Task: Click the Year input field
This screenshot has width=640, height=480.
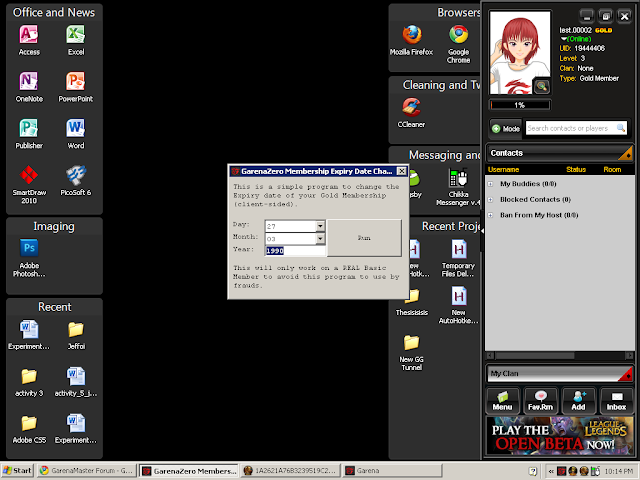Action: [x=296, y=251]
